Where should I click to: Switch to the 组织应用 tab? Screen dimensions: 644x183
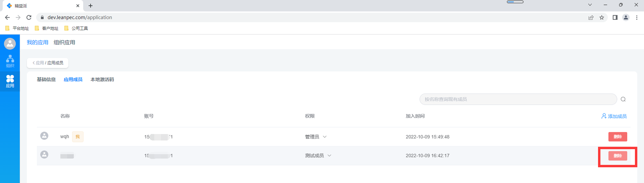coord(64,42)
